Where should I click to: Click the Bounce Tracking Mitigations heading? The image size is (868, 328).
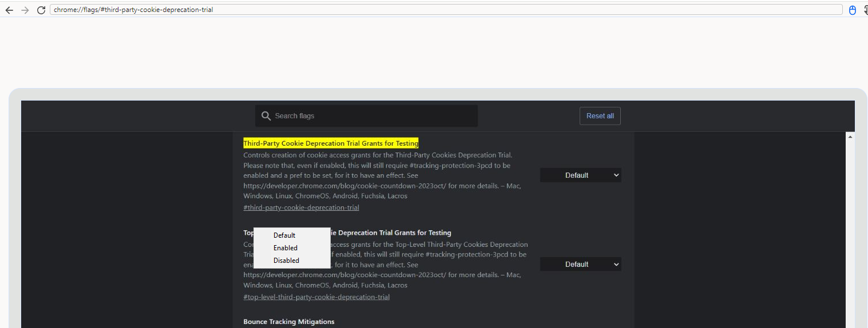coord(288,322)
